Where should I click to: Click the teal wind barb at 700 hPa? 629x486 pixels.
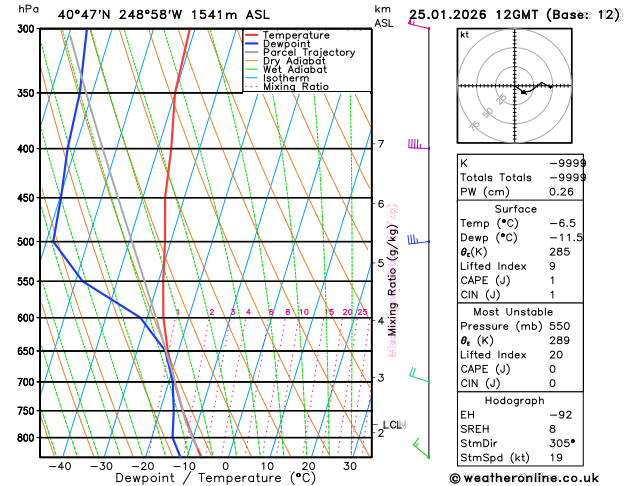pos(419,375)
